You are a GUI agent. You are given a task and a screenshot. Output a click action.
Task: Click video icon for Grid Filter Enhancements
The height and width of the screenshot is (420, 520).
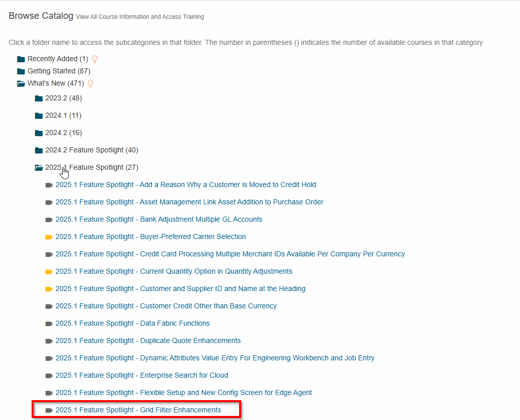pos(49,410)
